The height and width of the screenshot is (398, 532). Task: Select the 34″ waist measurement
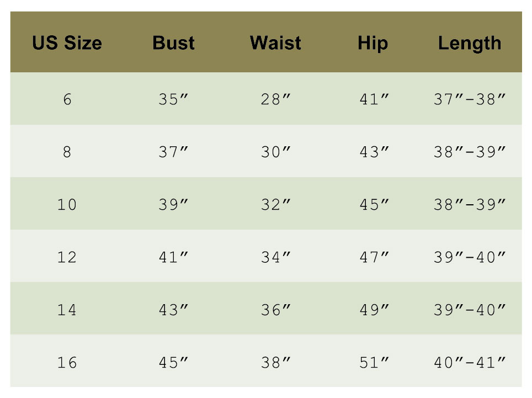coord(275,257)
